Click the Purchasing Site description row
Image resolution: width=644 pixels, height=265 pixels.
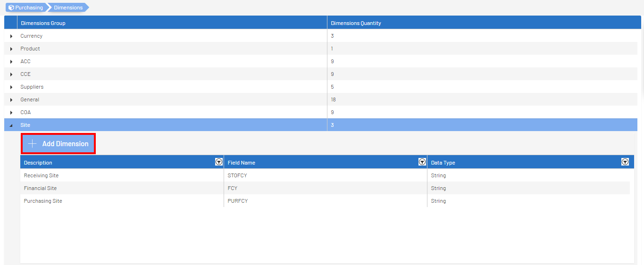[43, 201]
